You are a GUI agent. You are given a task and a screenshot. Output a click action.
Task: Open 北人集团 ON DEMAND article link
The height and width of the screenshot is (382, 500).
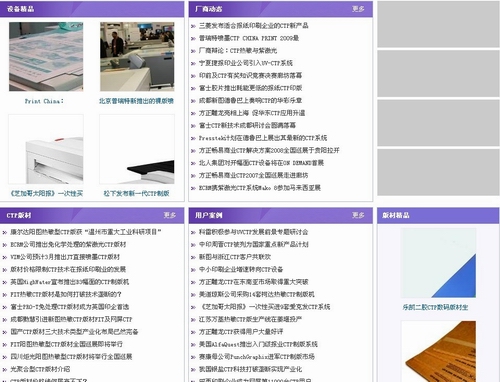click(x=261, y=163)
